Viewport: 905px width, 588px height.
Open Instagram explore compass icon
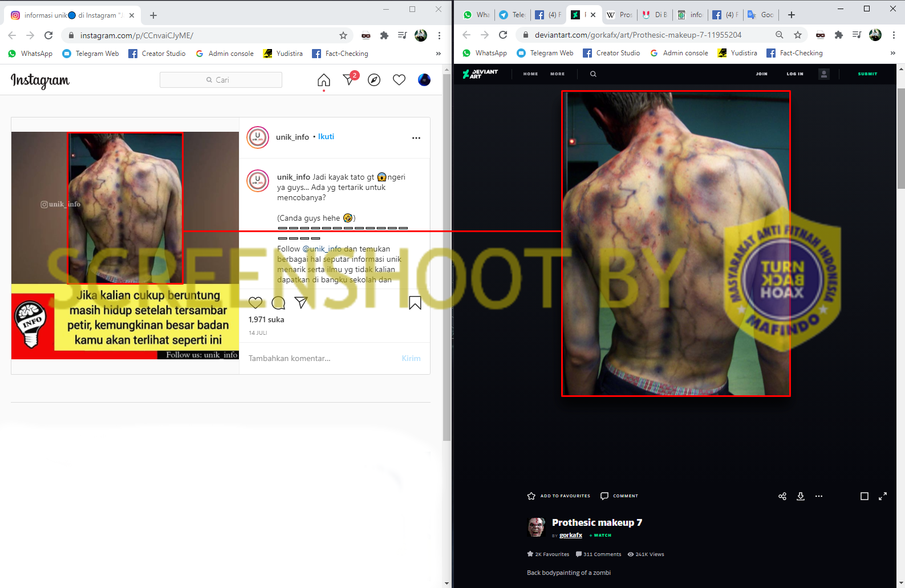click(374, 80)
